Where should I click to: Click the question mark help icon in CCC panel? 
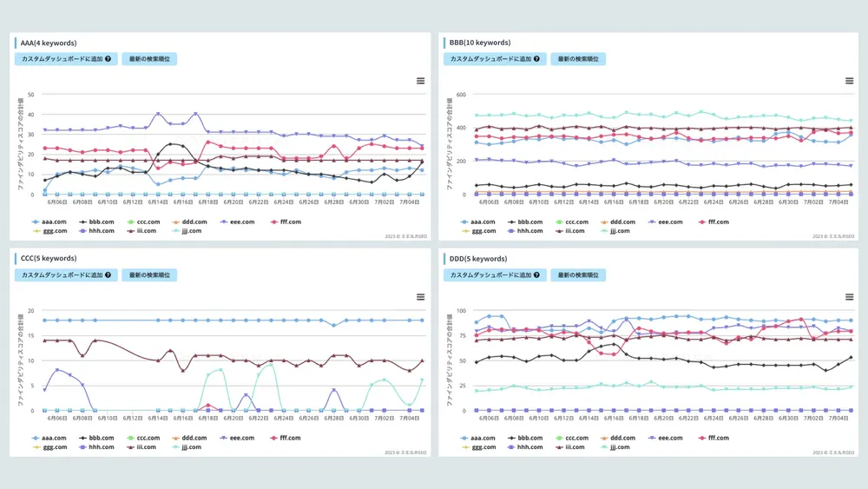click(x=108, y=275)
